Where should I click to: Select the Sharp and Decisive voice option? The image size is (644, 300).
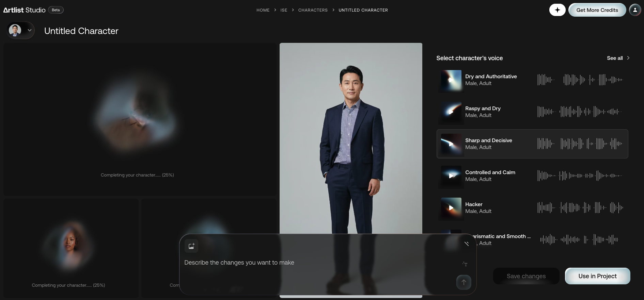coord(532,144)
